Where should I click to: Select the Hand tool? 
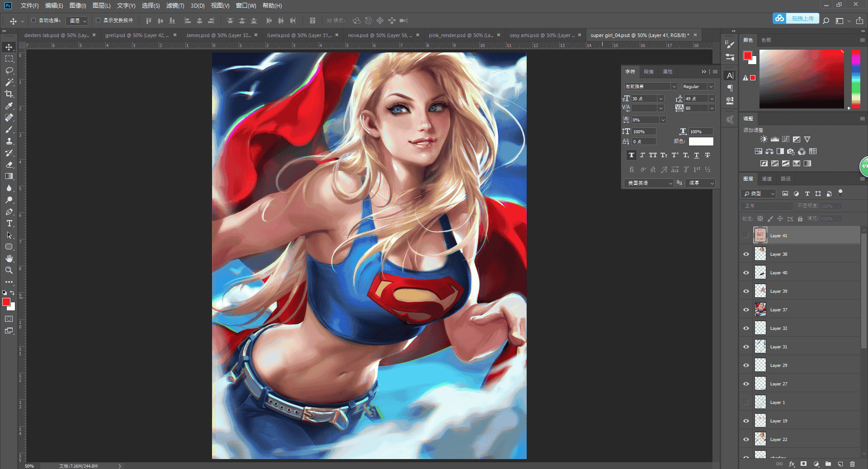9,258
